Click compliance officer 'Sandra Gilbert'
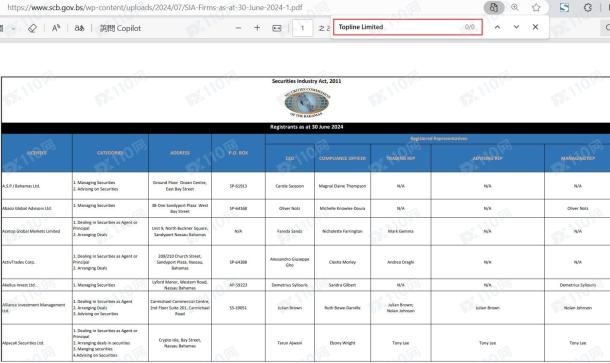 tap(342, 285)
